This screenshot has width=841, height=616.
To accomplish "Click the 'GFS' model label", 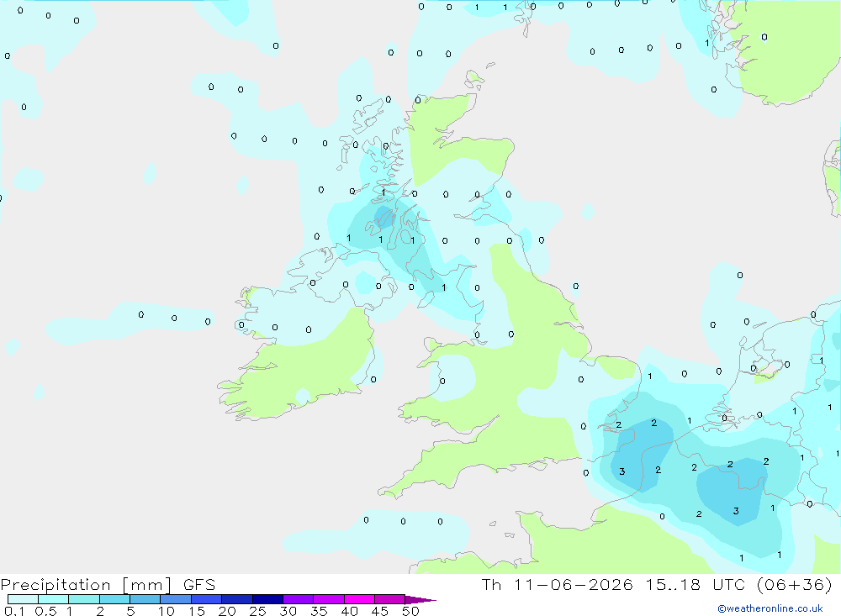I will click(x=199, y=584).
